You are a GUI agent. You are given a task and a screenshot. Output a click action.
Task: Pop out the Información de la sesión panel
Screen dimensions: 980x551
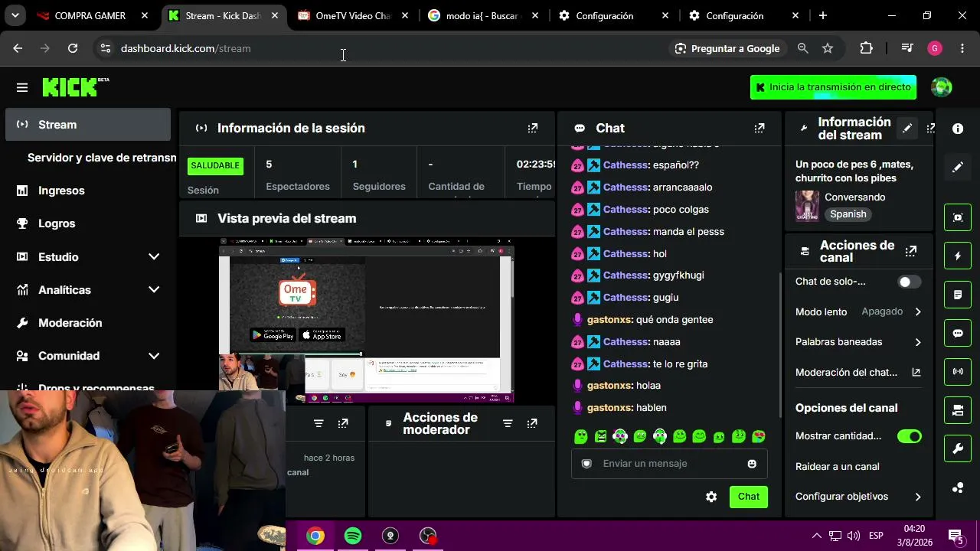pyautogui.click(x=533, y=128)
